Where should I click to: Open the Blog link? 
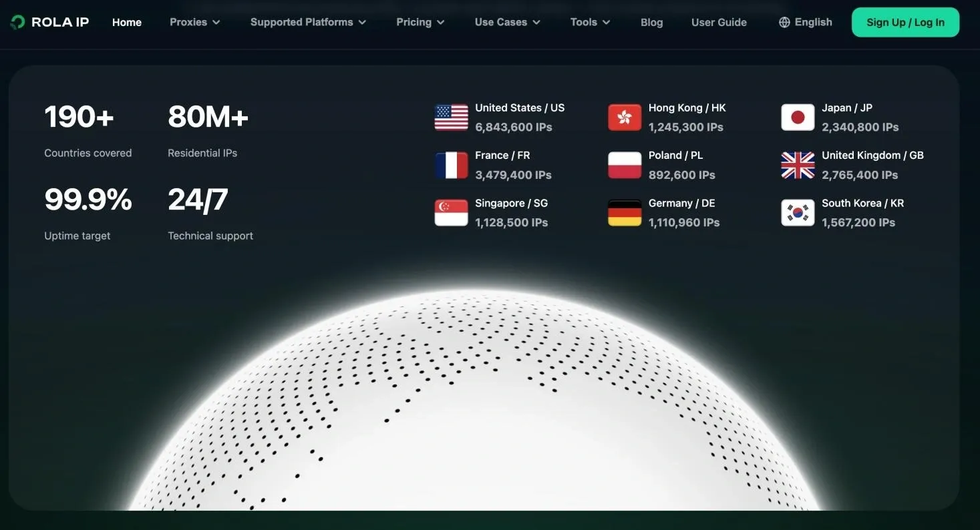tap(652, 22)
